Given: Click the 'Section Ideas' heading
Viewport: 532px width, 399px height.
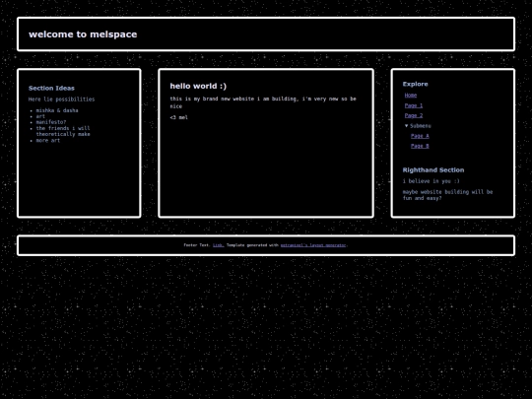Looking at the screenshot, I should click(x=51, y=89).
